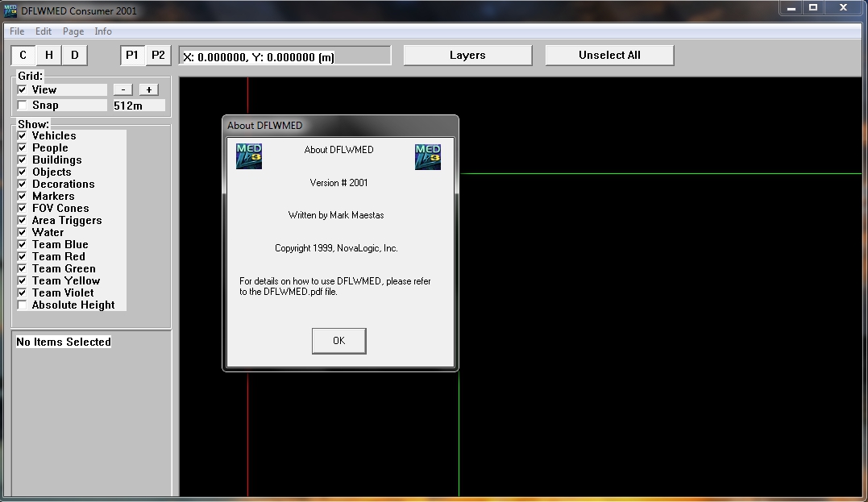The width and height of the screenshot is (868, 502).
Task: Toggle Buildings visibility checkbox
Action: point(22,160)
